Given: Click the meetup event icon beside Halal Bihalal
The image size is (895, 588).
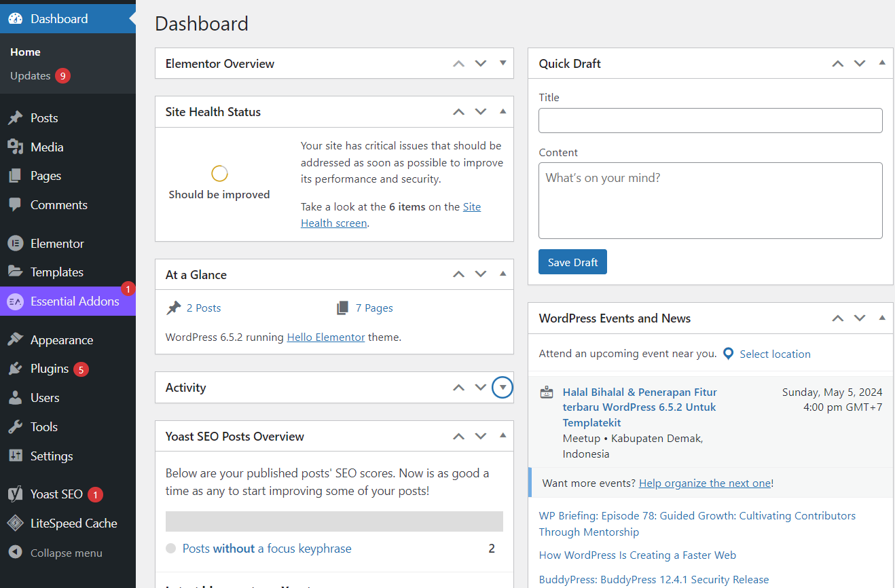Looking at the screenshot, I should (x=546, y=392).
